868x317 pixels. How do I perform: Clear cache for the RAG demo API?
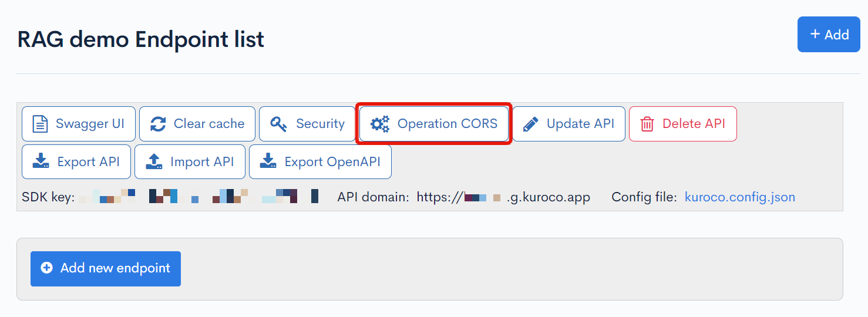[197, 124]
